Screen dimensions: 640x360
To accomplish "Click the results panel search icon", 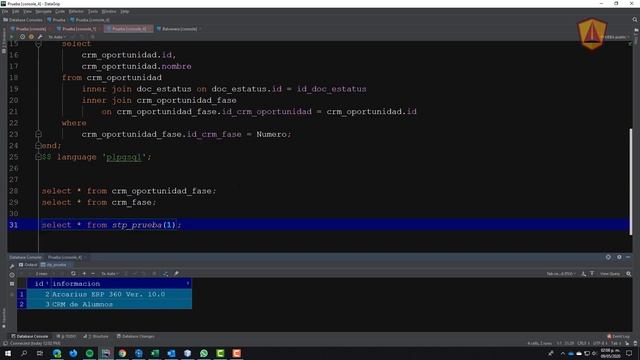I will coord(629,273).
